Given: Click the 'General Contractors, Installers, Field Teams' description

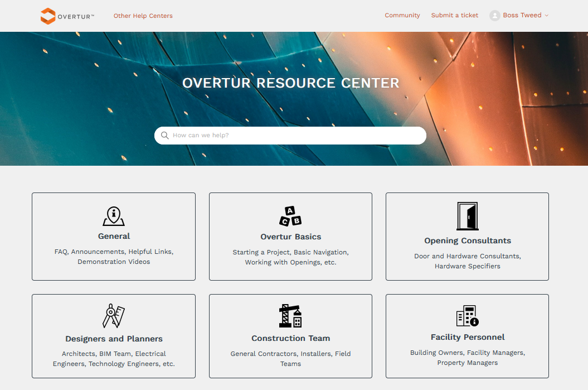Looking at the screenshot, I should click(290, 358).
